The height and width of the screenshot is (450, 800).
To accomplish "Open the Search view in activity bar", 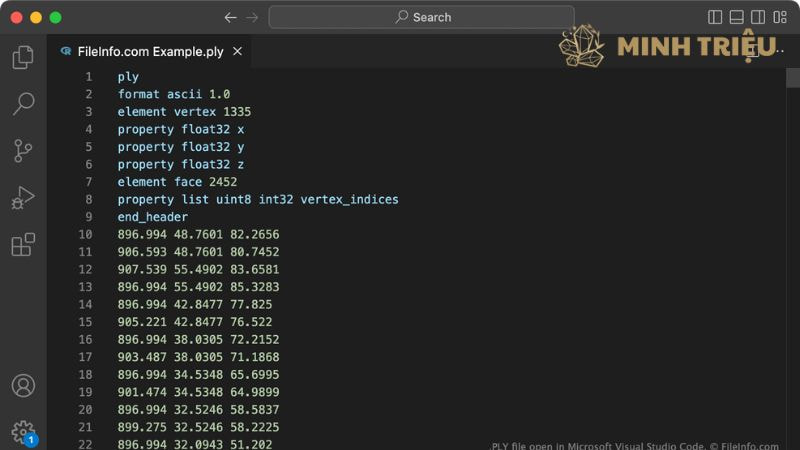I will pos(23,103).
